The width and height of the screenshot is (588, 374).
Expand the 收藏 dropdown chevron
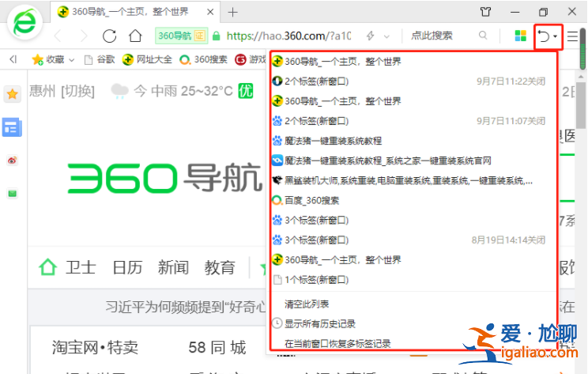(x=72, y=59)
